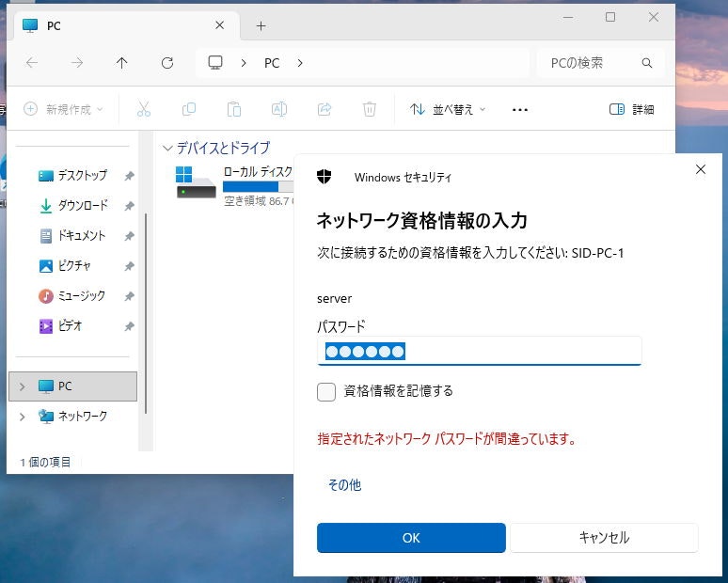The height and width of the screenshot is (583, 728).
Task: Click the PCの検索 search box
Action: click(600, 63)
